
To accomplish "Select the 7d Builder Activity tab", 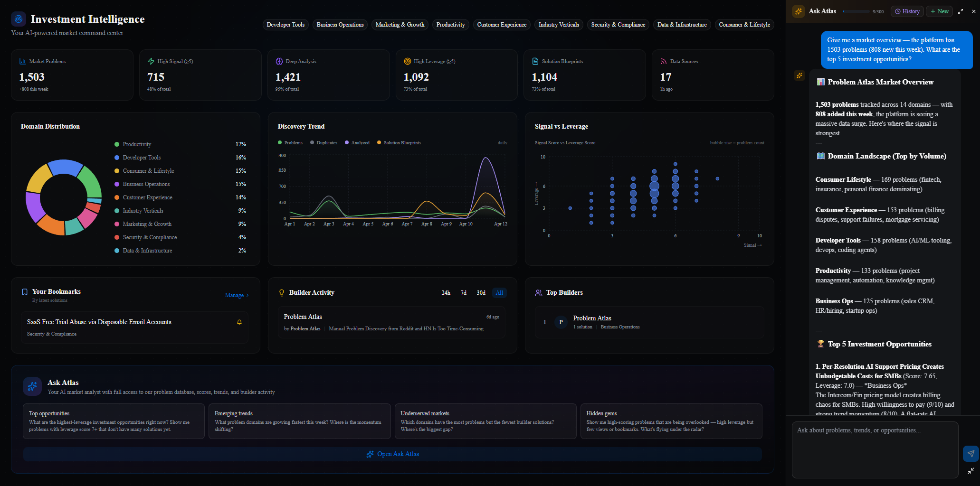I will tap(463, 293).
